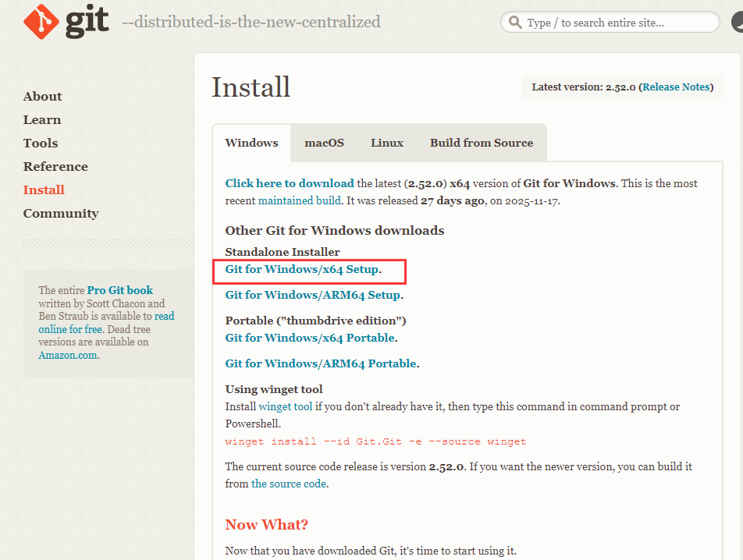Open the Learn sidebar item
Image resolution: width=743 pixels, height=560 pixels.
[42, 120]
